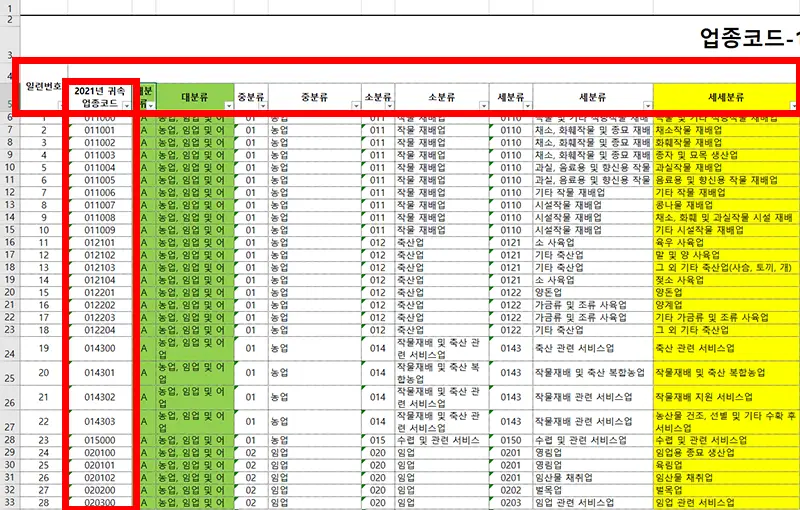800x510 pixels.
Task: Click the cell containing code 015000
Action: click(x=99, y=441)
